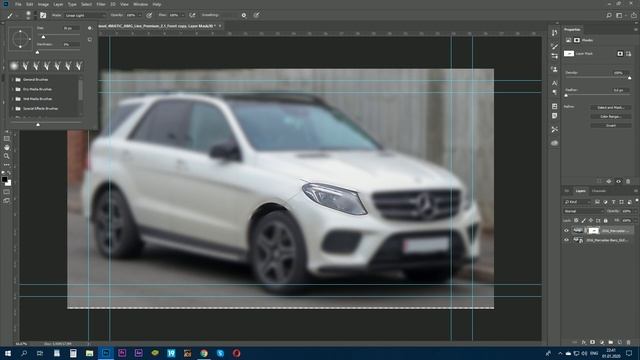
Task: Open the History panel icon
Action: [554, 33]
